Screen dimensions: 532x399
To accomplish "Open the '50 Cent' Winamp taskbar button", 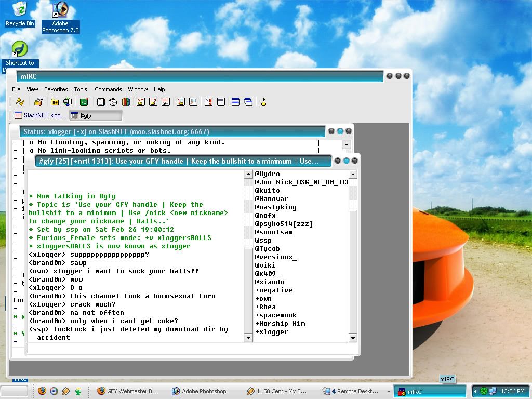I will pyautogui.click(x=277, y=391).
